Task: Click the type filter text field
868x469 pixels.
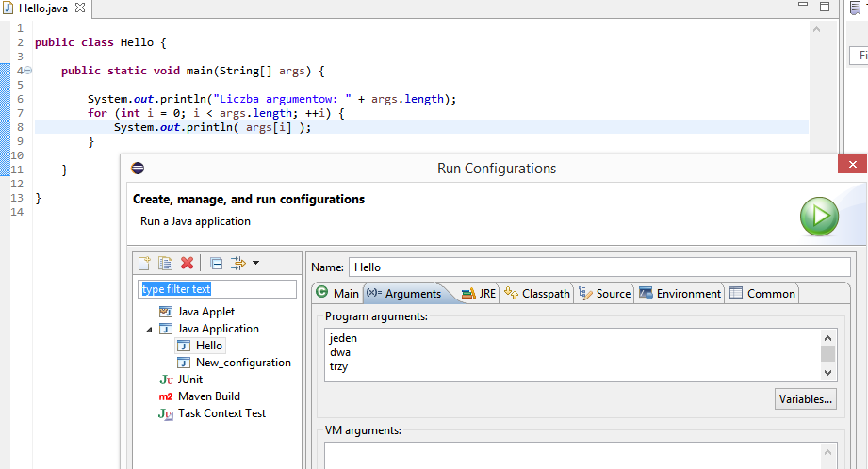Action: [x=217, y=289]
